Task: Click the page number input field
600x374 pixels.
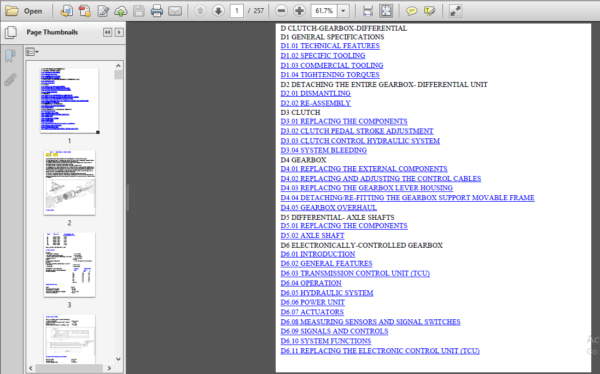Action: [236, 11]
